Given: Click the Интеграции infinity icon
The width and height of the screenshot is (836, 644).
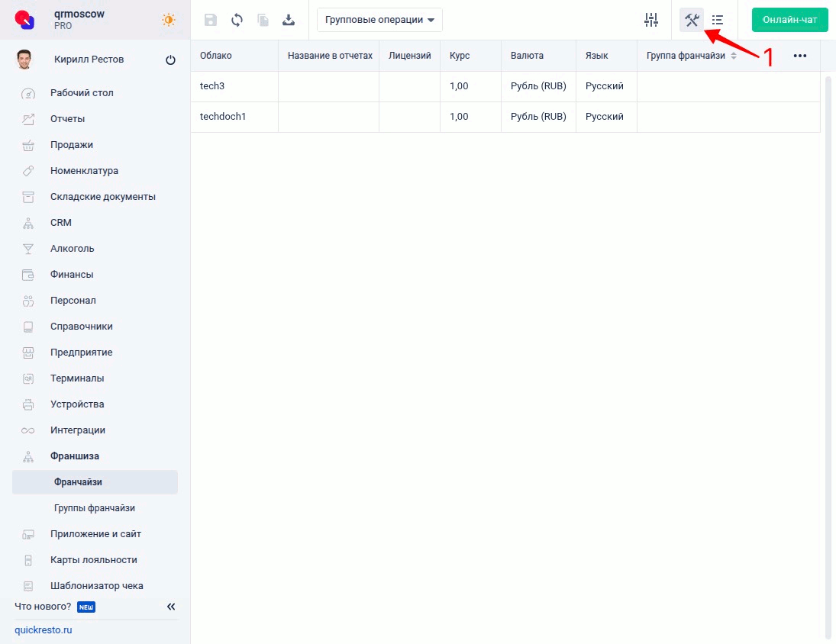Looking at the screenshot, I should 28,430.
